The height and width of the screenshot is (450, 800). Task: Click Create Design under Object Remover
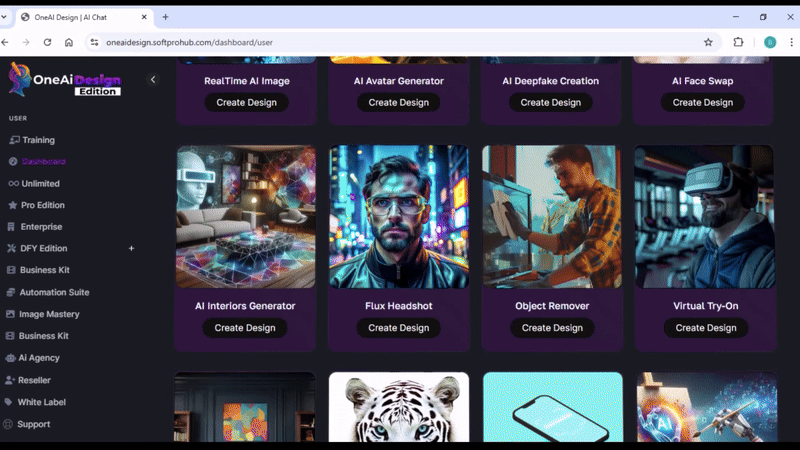(551, 328)
